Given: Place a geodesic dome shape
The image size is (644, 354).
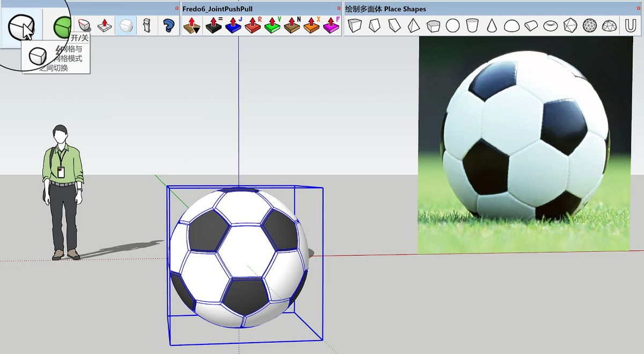Looking at the screenshot, I should tap(609, 25).
